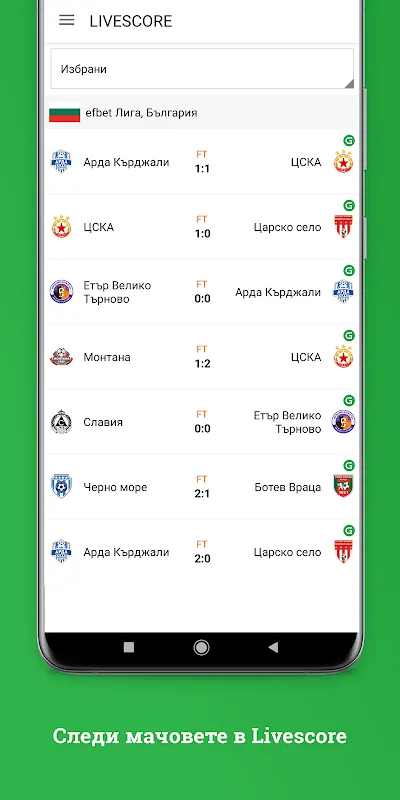
Task: Tap the Черно море team crest
Action: 61,487
